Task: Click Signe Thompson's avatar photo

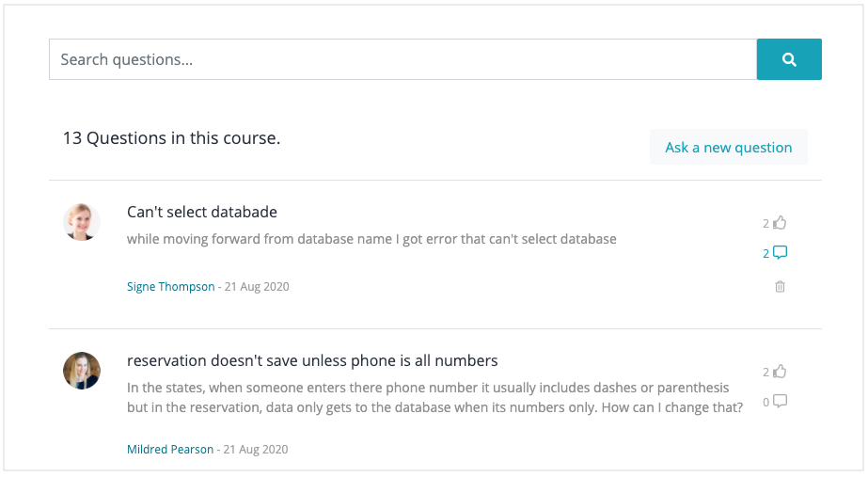Action: coord(82,222)
